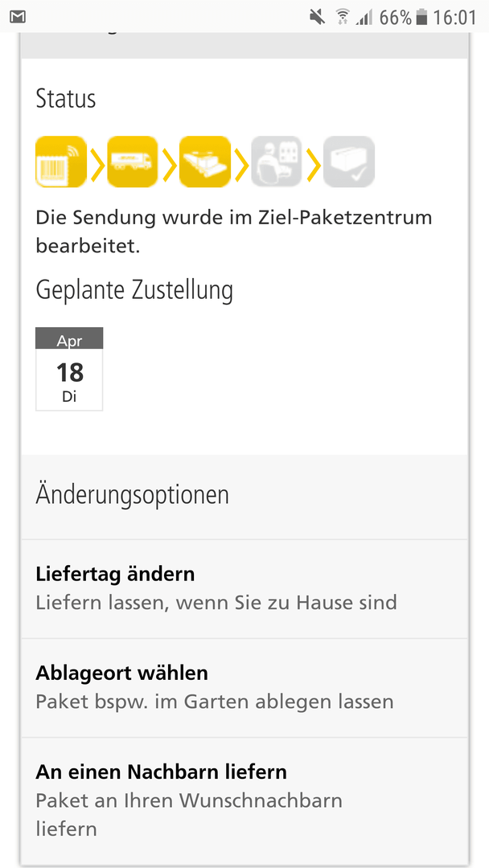This screenshot has width=489, height=868.
Task: Tap the Apr 18 Di calendar tile
Action: coord(69,369)
